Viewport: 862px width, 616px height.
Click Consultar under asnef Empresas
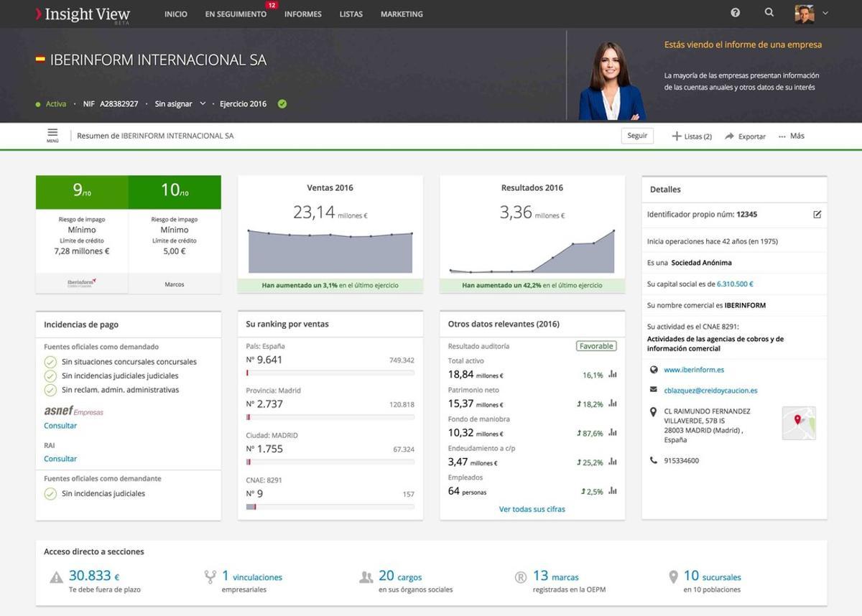point(60,426)
